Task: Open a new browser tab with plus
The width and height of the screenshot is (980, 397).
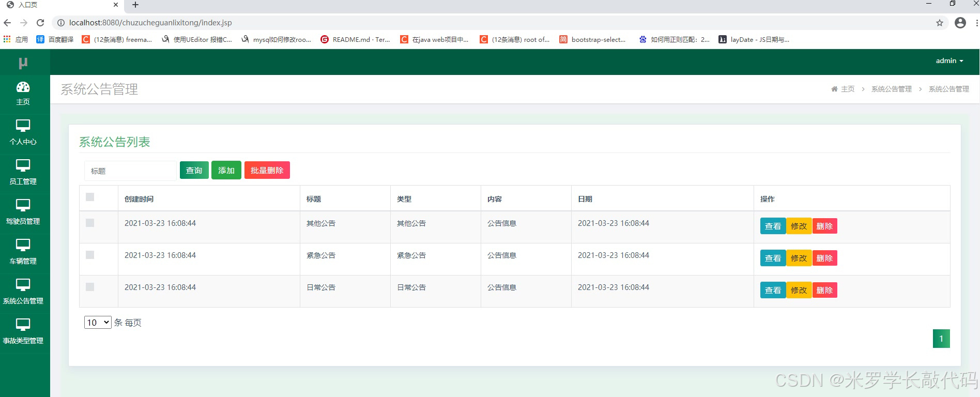Action: pyautogui.click(x=135, y=5)
